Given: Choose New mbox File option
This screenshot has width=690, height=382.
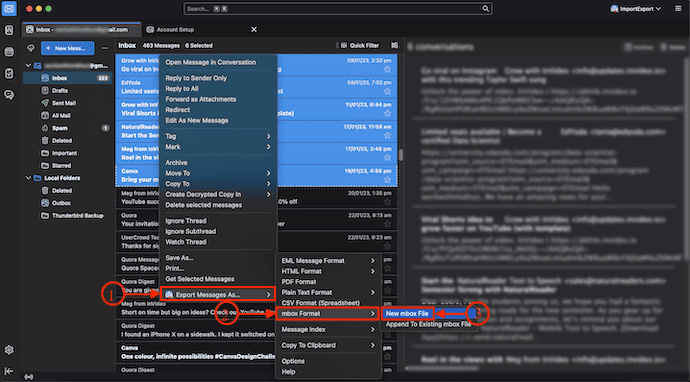Looking at the screenshot, I should [x=407, y=313].
